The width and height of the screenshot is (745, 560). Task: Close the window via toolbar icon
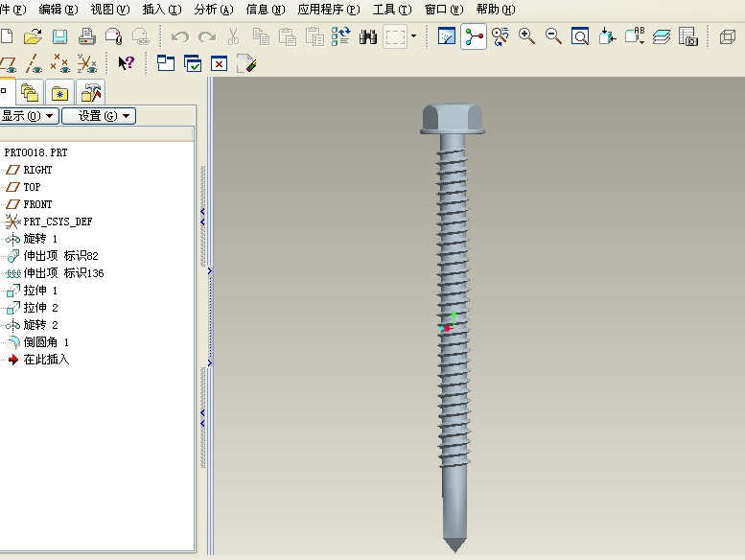(219, 63)
